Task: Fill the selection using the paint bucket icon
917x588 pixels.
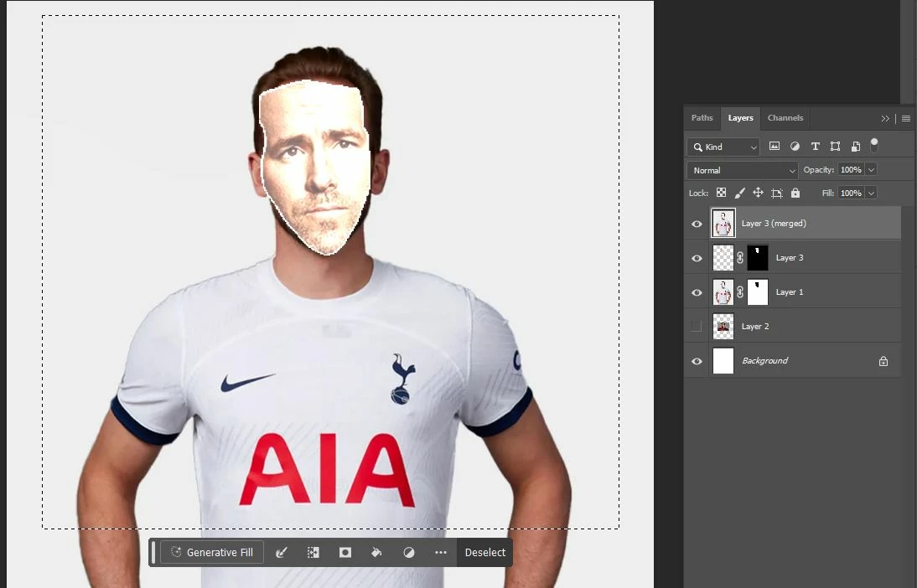Action: [x=376, y=552]
